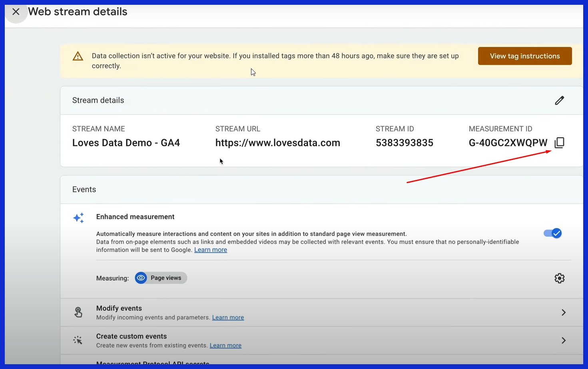
Task: Open Learn more link in Modify events
Action: (x=228, y=317)
